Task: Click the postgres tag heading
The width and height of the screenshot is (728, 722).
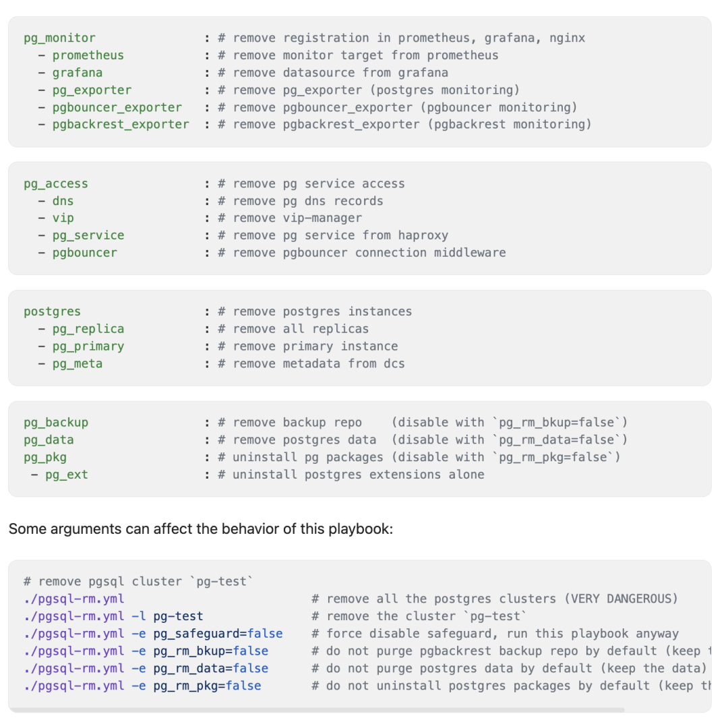Action: click(52, 311)
